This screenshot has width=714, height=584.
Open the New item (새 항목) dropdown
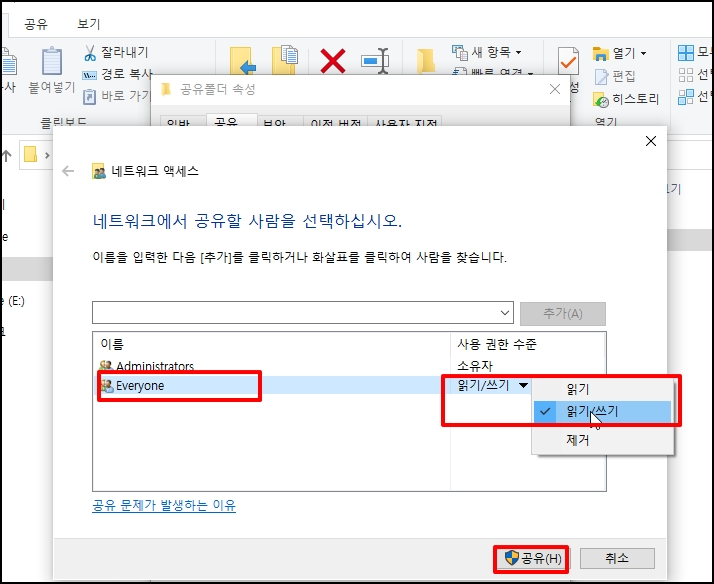pyautogui.click(x=487, y=52)
